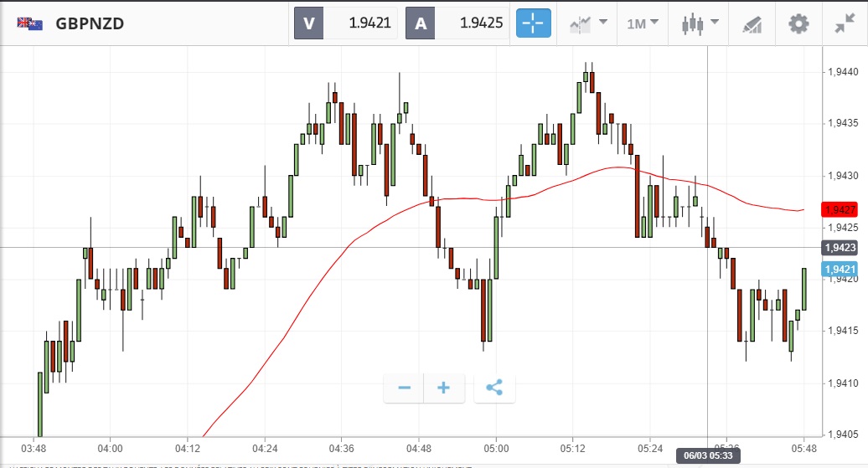Screen dimensions: 868x468
Task: Click the GBPNZD instrument name
Action: click(x=90, y=23)
